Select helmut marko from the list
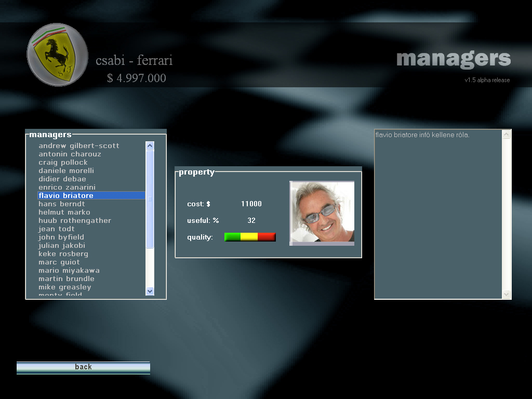This screenshot has height=399, width=532. click(64, 212)
